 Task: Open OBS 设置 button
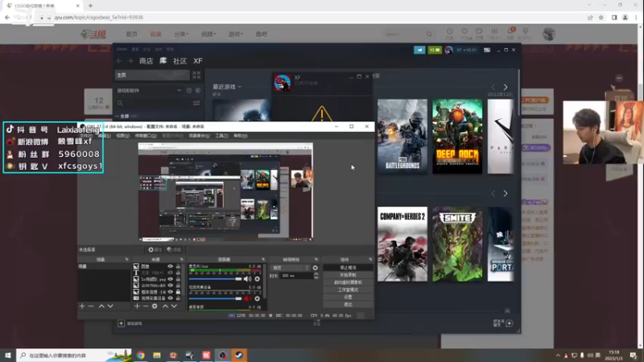(348, 297)
